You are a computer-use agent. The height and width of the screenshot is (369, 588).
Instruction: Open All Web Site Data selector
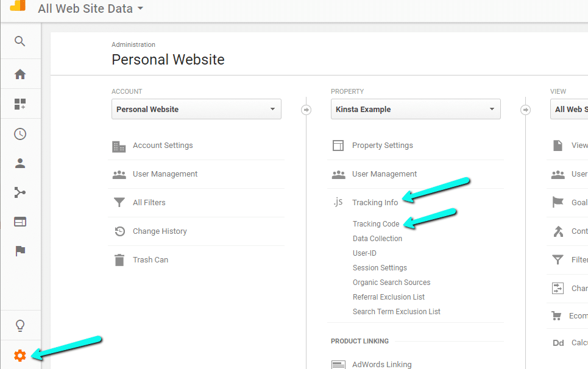[x=90, y=9]
